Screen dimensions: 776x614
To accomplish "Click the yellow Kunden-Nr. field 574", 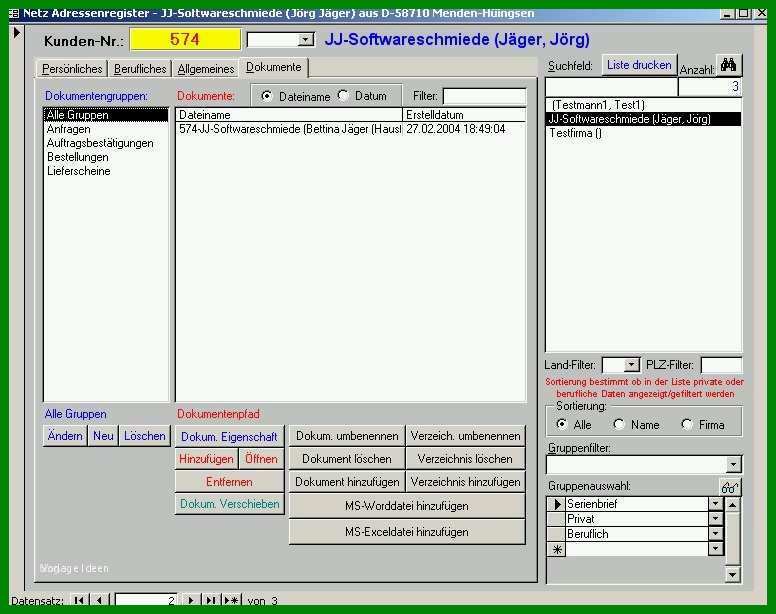I will [x=185, y=40].
